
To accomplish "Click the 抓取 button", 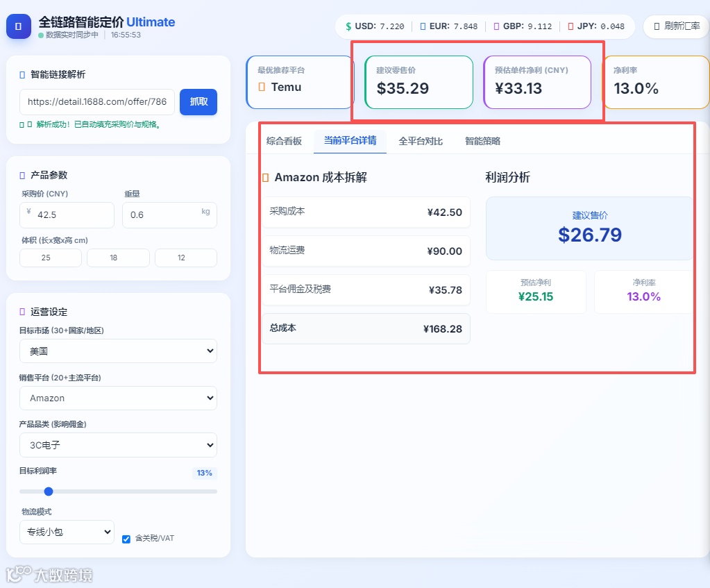I will pos(198,102).
